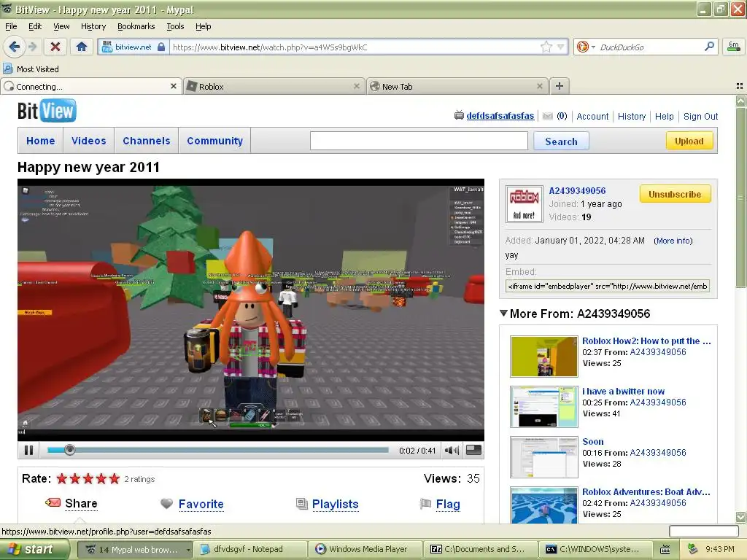This screenshot has height=560, width=747.
Task: Open the URL history dropdown arrow
Action: point(561,47)
